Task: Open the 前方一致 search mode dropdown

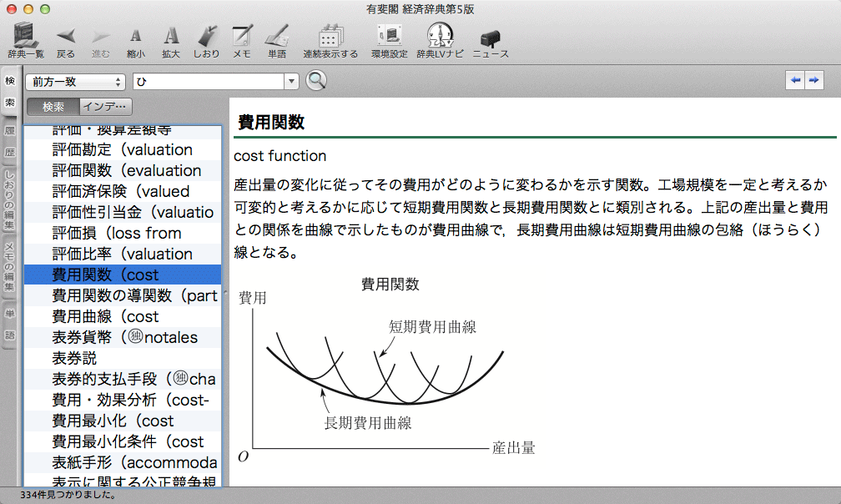Action: (75, 82)
